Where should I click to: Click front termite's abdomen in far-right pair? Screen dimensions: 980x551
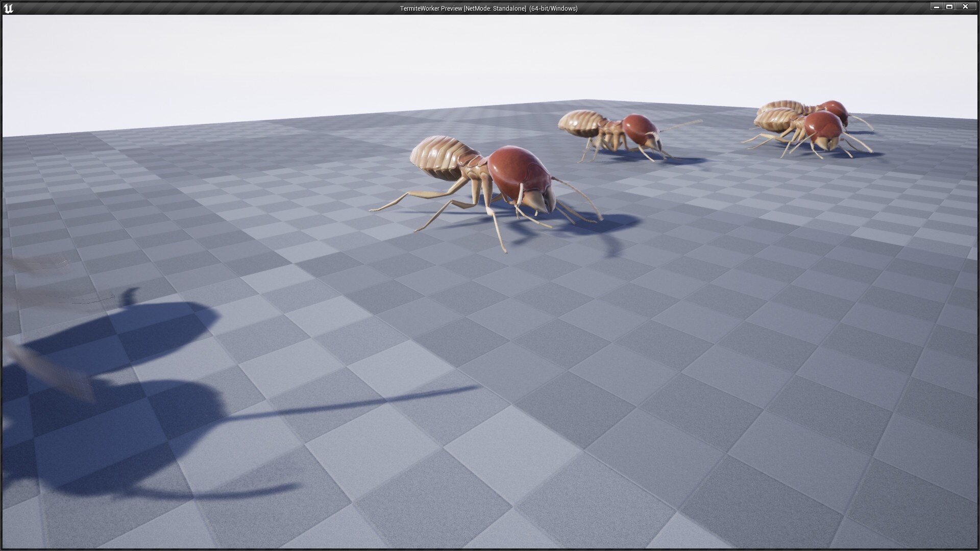click(772, 121)
